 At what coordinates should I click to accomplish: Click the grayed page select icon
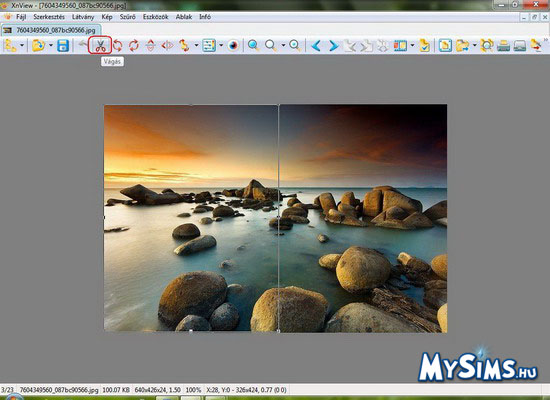tap(383, 46)
